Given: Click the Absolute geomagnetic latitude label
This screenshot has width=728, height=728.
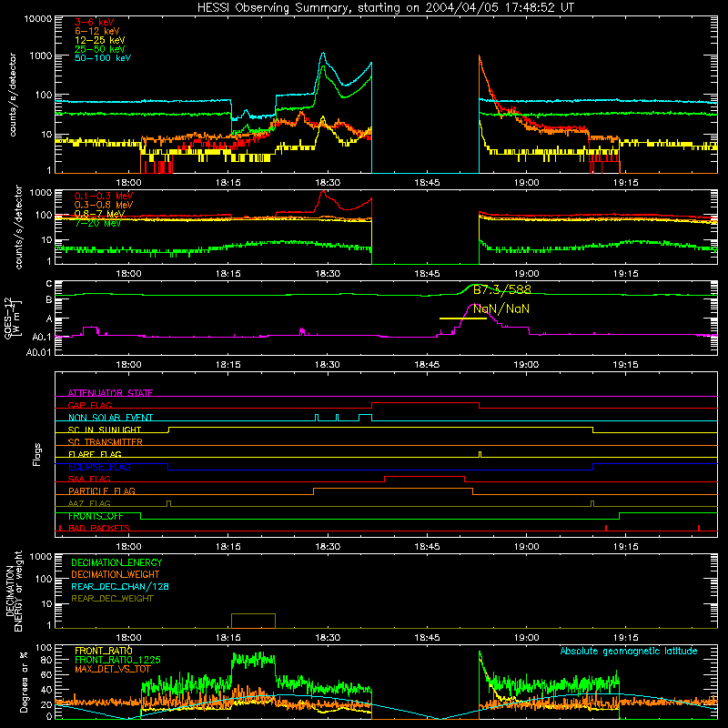Looking at the screenshot, I should coord(629,652).
